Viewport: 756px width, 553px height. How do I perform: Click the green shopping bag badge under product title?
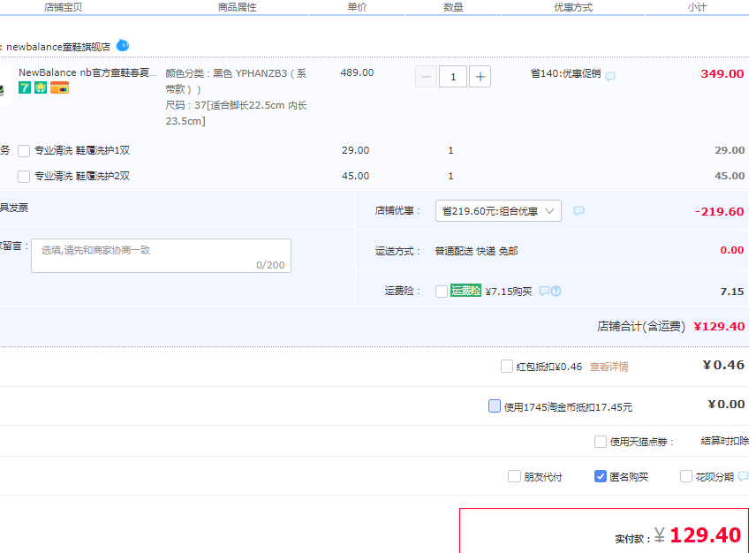pyautogui.click(x=41, y=87)
